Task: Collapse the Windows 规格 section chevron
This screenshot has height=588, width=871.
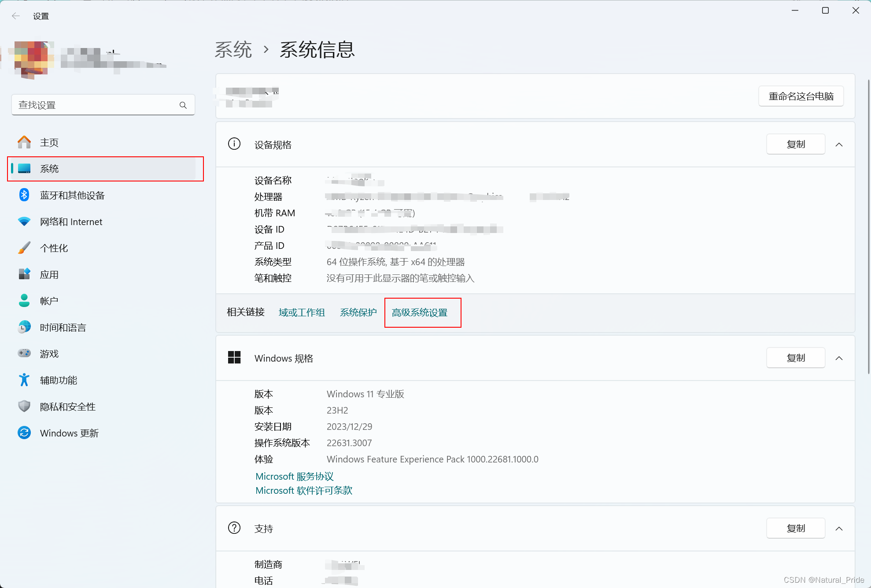Action: (x=839, y=358)
